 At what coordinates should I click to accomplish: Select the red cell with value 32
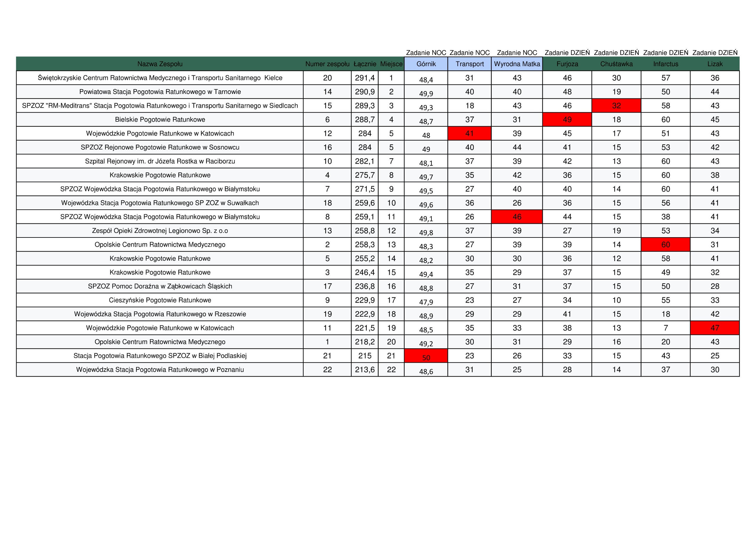pyautogui.click(x=616, y=106)
